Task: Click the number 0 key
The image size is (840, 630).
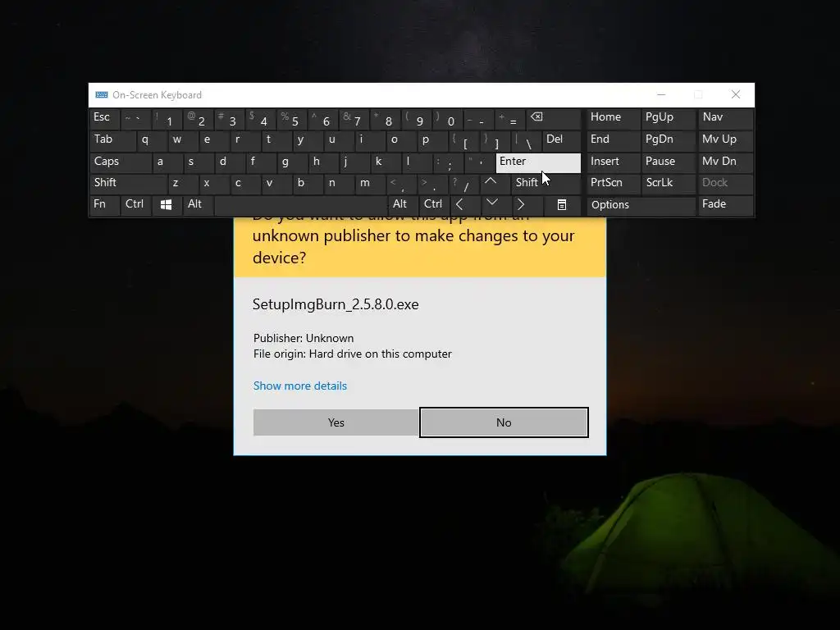Action: tap(448, 118)
